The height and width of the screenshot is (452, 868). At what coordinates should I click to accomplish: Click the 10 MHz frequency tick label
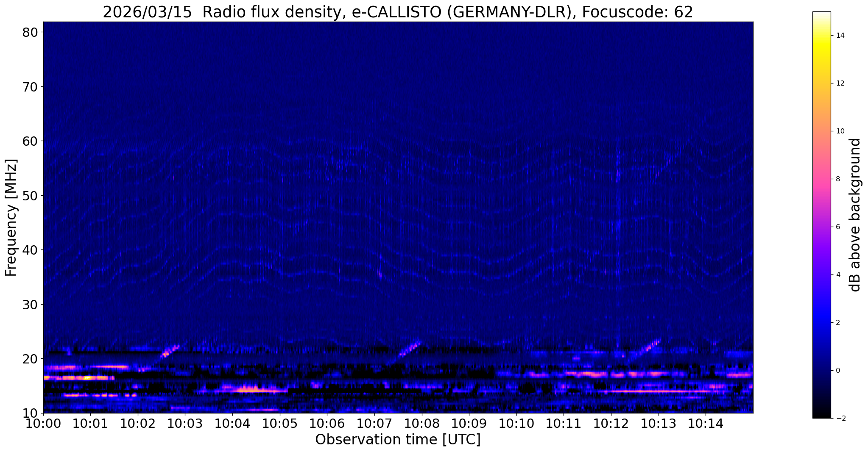click(x=30, y=413)
